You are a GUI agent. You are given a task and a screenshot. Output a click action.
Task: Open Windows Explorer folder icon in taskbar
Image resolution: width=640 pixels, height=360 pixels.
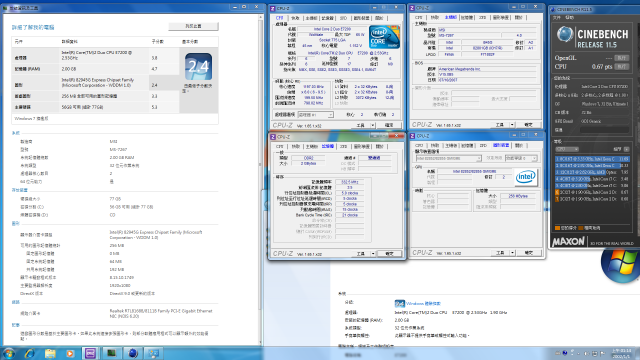click(x=50, y=353)
